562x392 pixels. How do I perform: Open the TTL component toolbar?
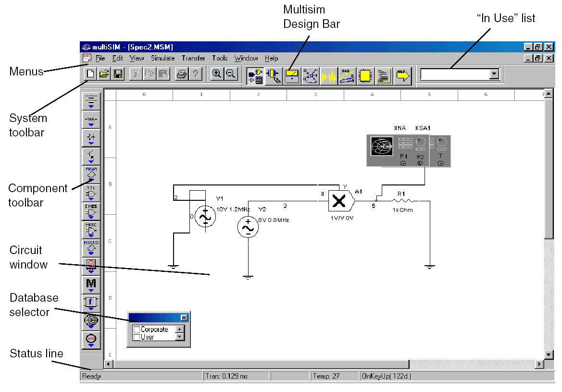point(91,193)
